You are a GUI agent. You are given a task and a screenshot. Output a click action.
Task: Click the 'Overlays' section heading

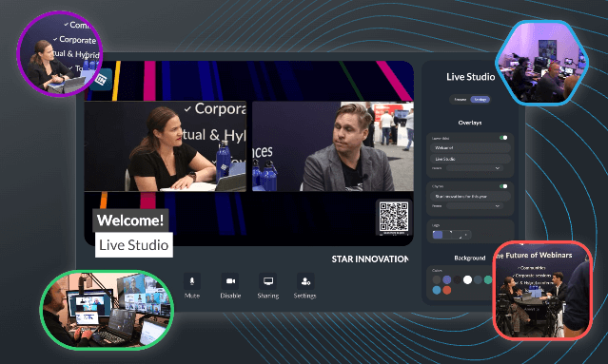pyautogui.click(x=470, y=123)
